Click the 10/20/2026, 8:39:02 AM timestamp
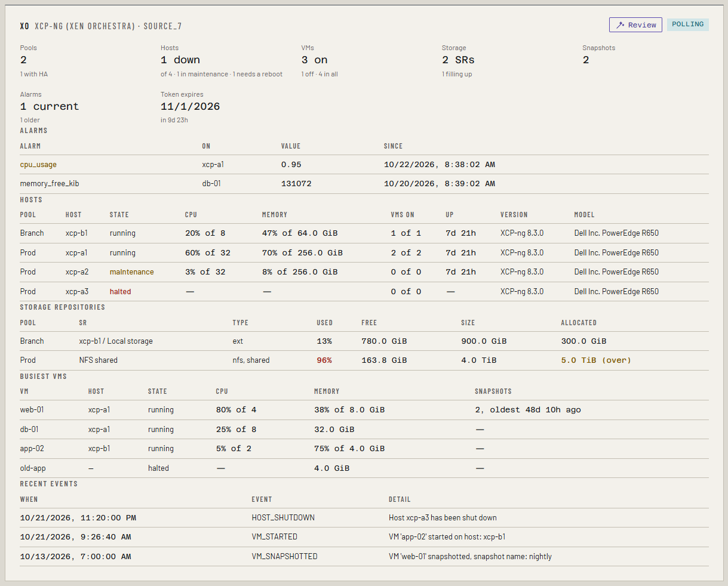This screenshot has width=728, height=586. 440,184
